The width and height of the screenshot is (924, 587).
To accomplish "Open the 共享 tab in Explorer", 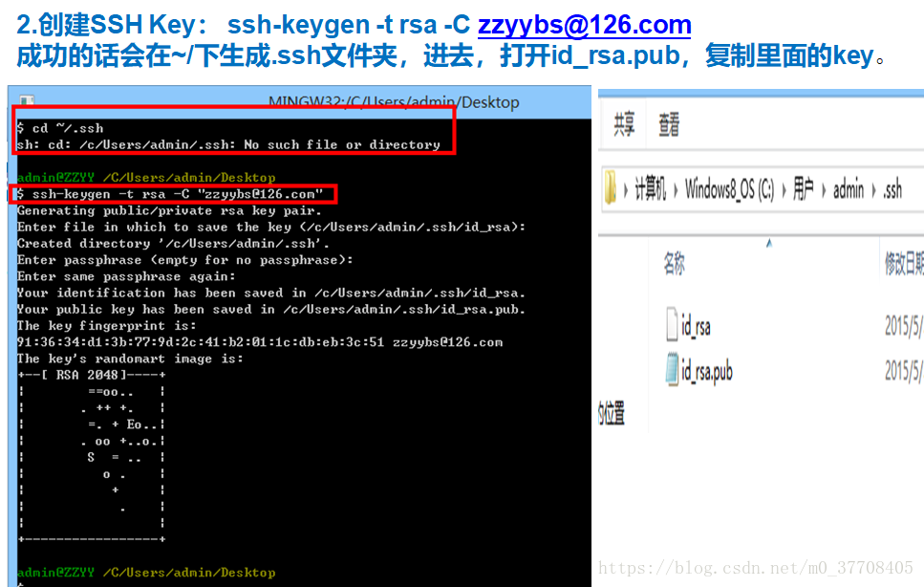I will (x=624, y=124).
